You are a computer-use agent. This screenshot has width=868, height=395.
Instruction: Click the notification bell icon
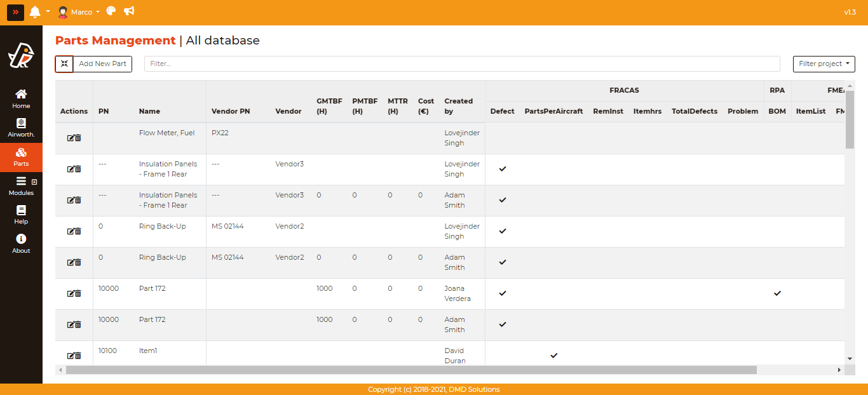pos(35,12)
